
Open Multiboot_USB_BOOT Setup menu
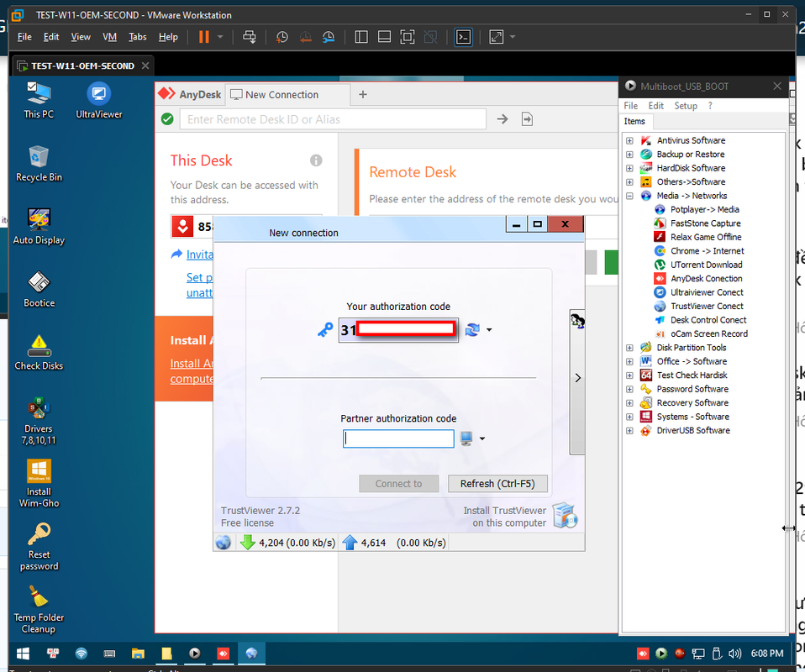click(x=686, y=106)
